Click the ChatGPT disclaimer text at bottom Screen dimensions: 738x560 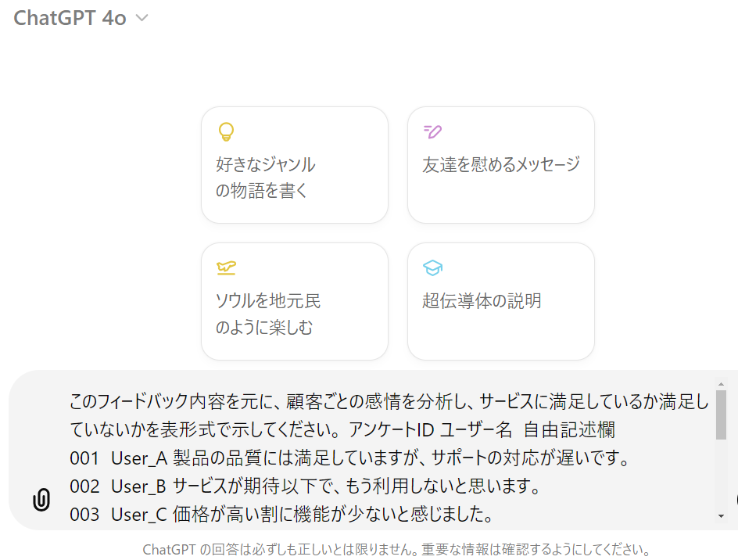point(396,549)
